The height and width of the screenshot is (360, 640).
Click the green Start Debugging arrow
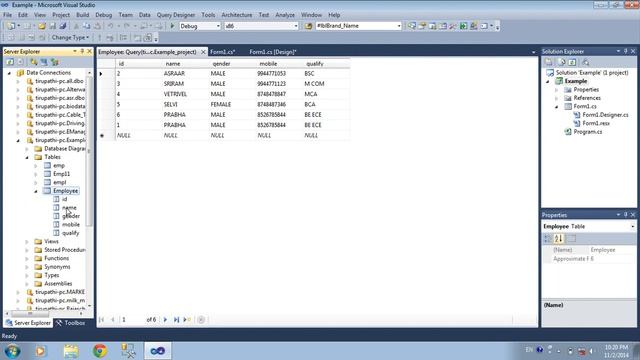(x=172, y=26)
